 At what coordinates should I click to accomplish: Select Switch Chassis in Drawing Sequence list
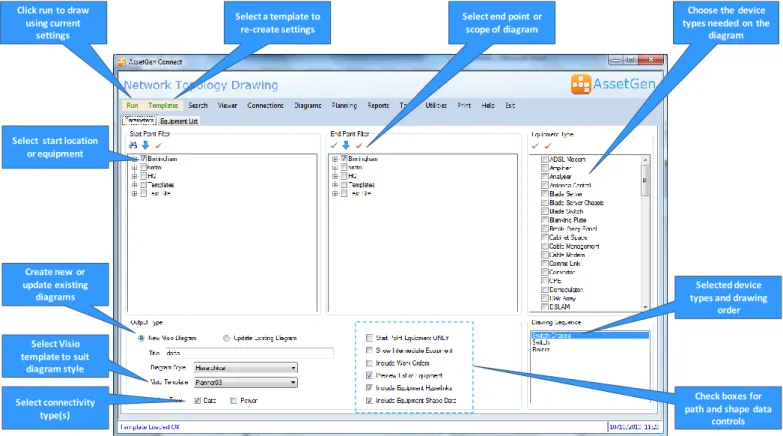tap(590, 336)
